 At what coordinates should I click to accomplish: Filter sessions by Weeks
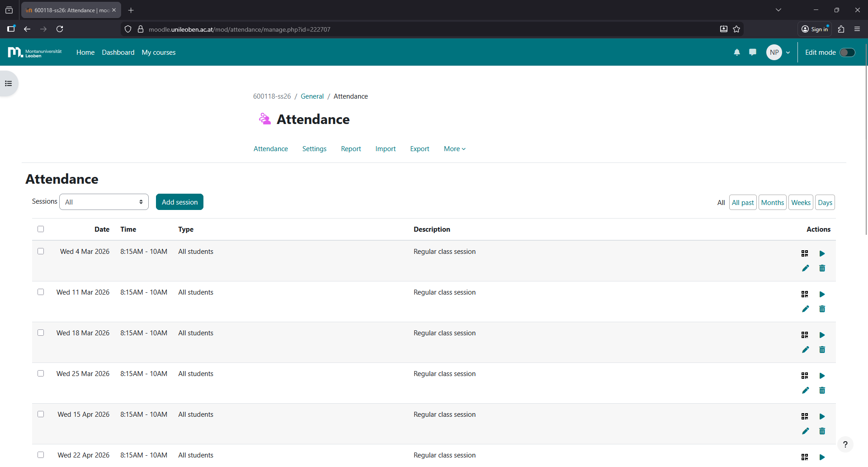coord(801,203)
